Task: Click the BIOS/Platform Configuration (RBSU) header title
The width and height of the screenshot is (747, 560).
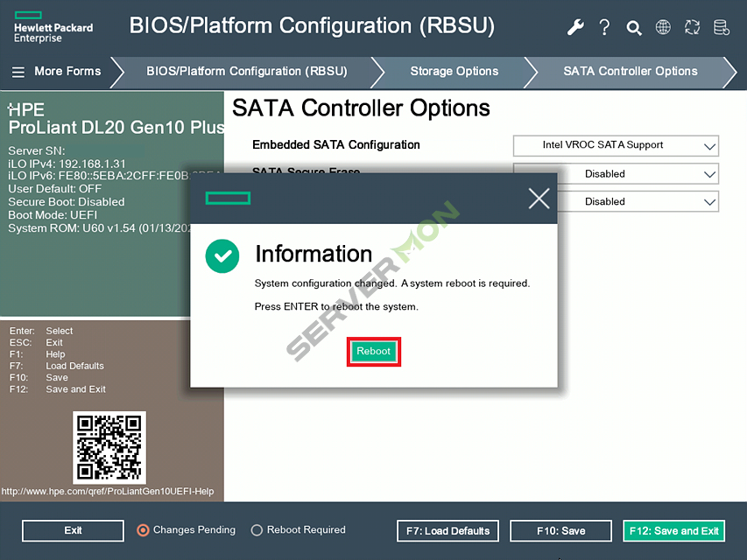Action: coord(312,25)
